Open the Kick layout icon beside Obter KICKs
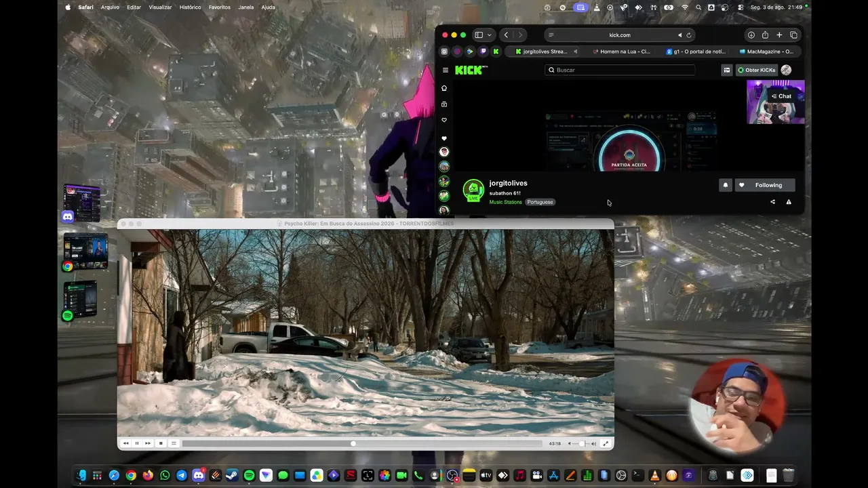Screen dimensions: 868x488 coord(727,70)
